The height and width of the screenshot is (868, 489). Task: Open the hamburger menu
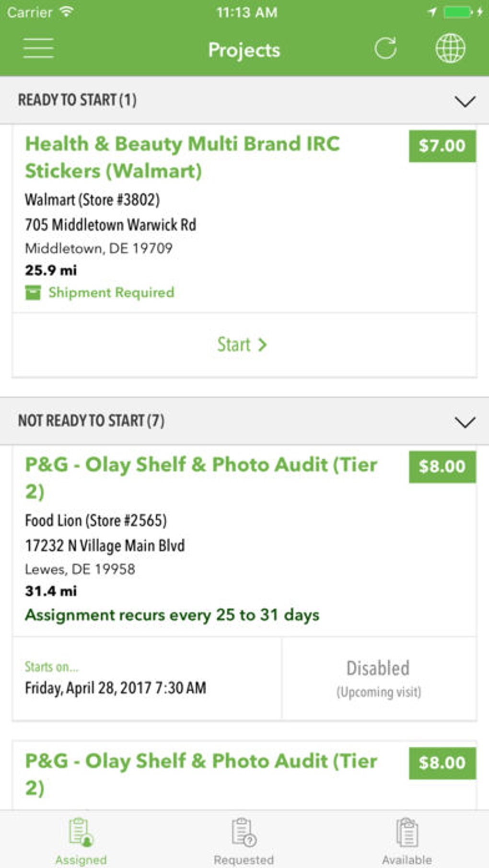click(x=38, y=48)
